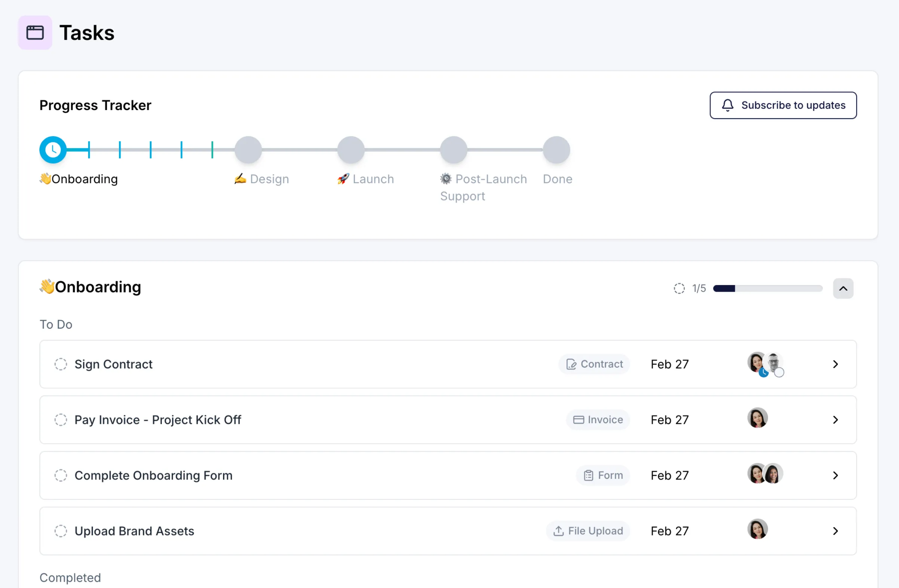The image size is (899, 588).
Task: Click the Onboarding 1/5 progress bar
Action: coord(767,288)
